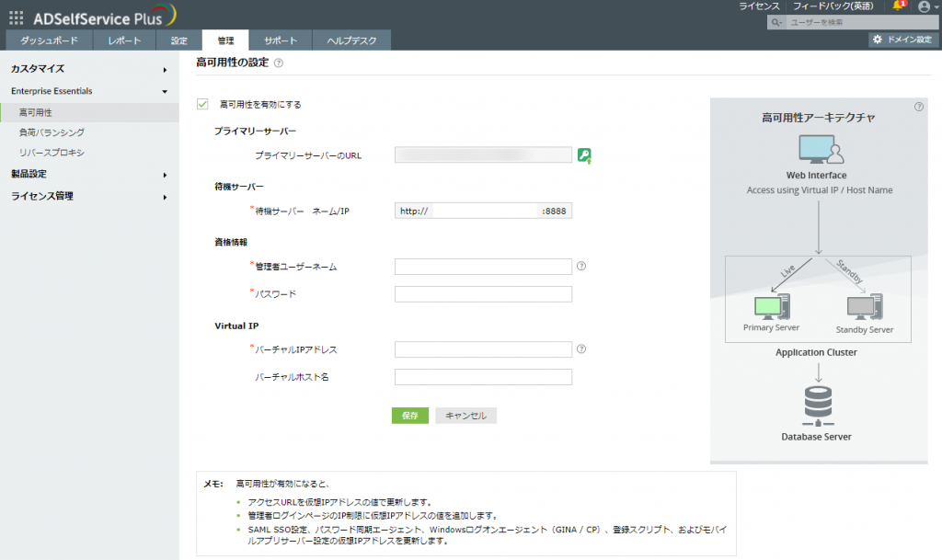Switch to the レポート tab
Image resolution: width=942 pixels, height=560 pixels.
point(126,40)
